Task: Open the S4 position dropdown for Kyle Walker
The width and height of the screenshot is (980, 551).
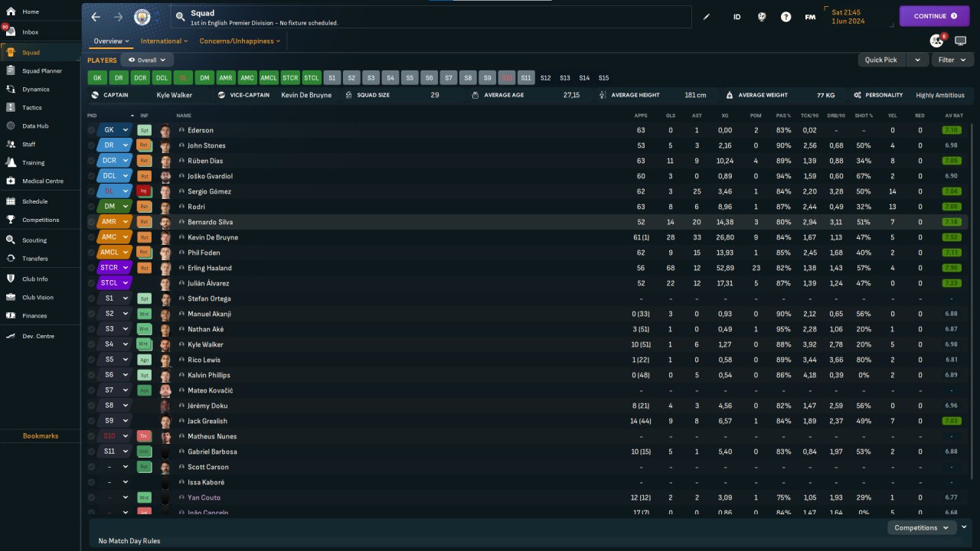Action: (115, 344)
